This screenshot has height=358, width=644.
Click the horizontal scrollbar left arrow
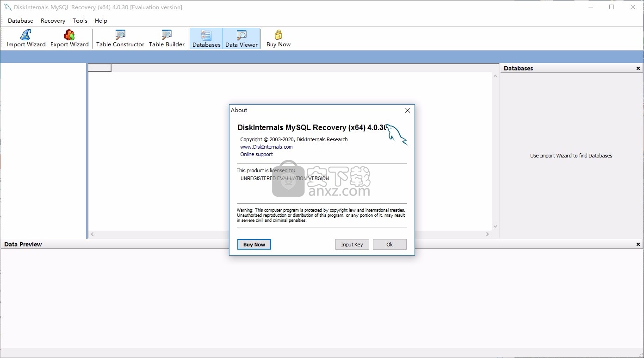(92, 234)
